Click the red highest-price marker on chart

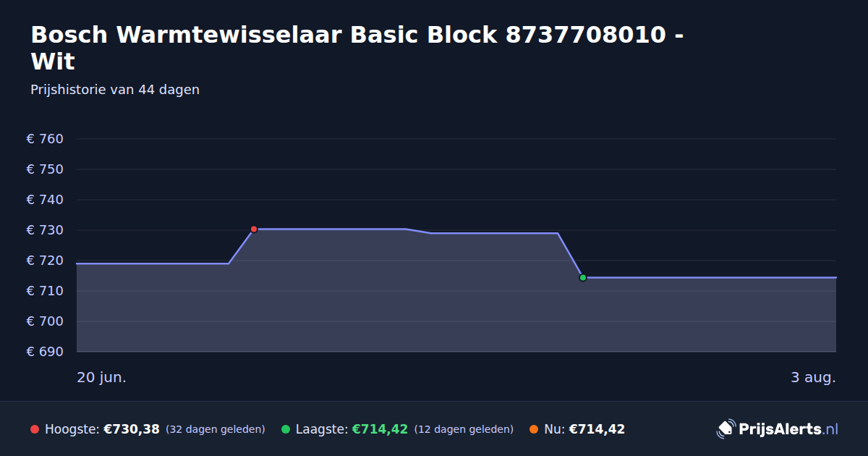[x=254, y=229]
